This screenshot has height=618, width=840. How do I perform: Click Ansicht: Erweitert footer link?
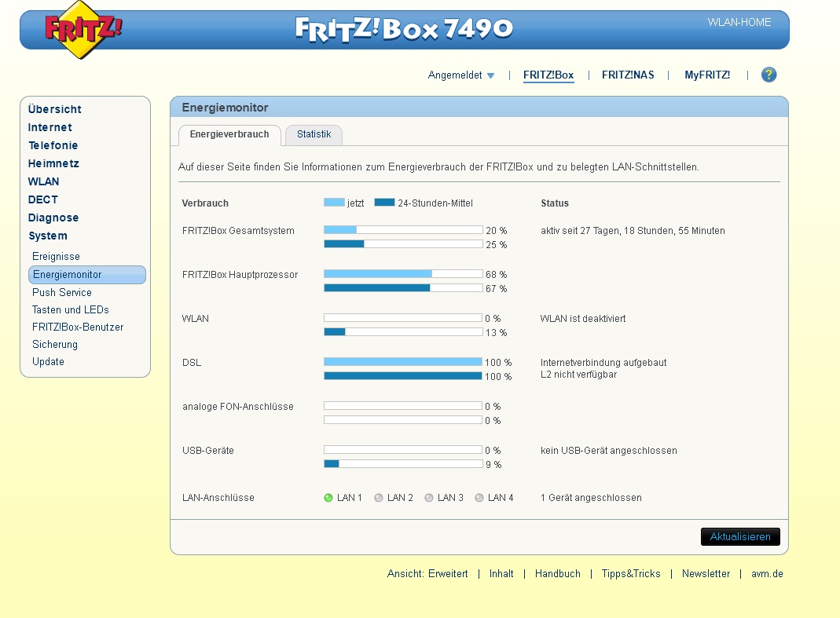[x=427, y=573]
